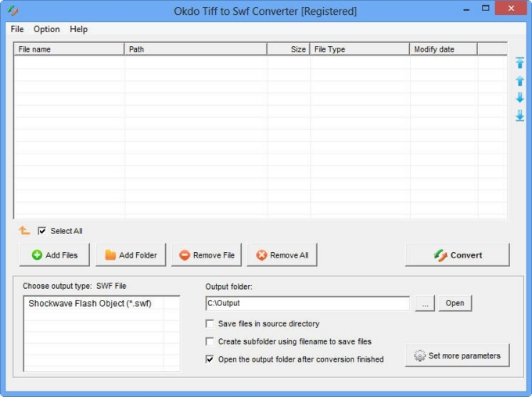This screenshot has width=532, height=404.
Task: Sort by the Size column header
Action: tap(289, 49)
